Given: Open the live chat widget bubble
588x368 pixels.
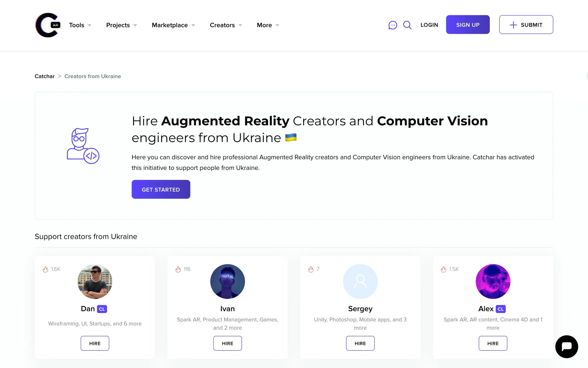Looking at the screenshot, I should click(567, 346).
